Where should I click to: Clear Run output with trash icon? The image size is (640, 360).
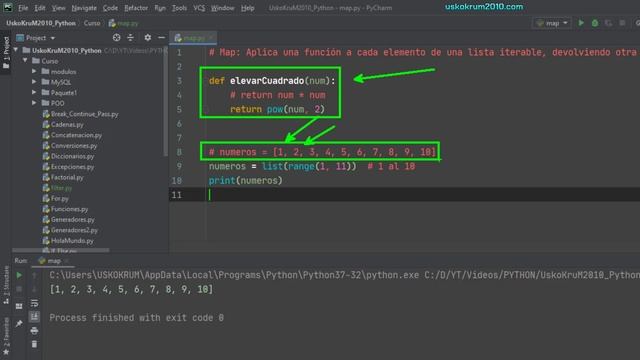point(34,344)
